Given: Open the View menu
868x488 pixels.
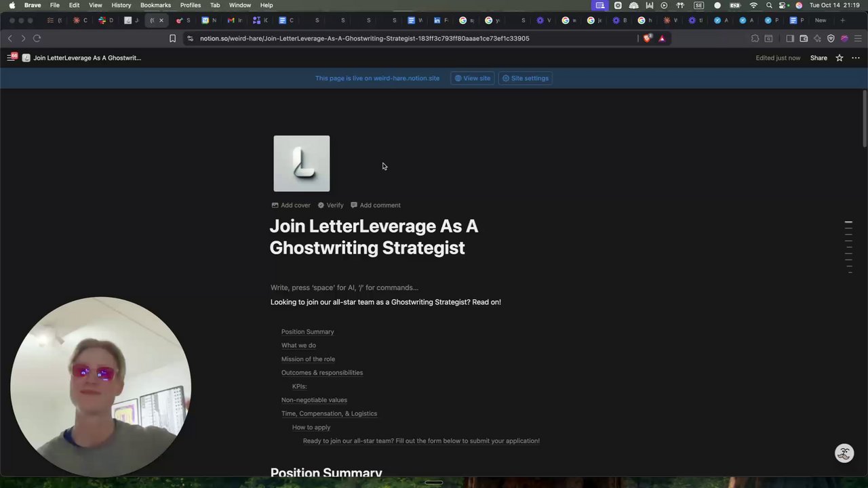Looking at the screenshot, I should tap(96, 5).
